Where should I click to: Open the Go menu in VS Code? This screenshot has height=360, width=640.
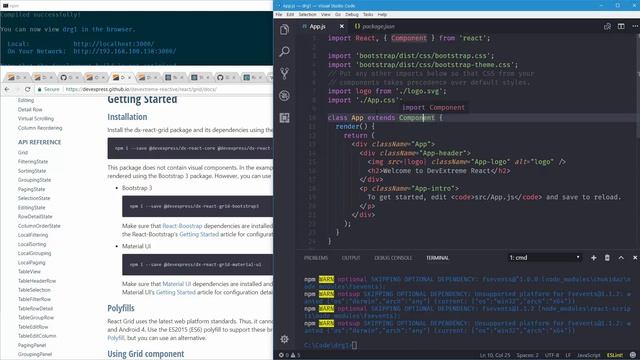(x=338, y=14)
